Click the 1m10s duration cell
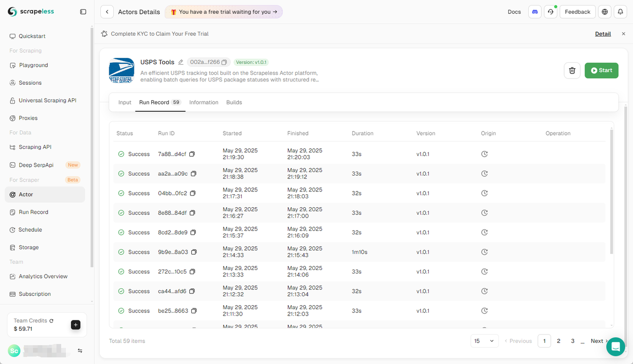633x364 pixels. 360,252
